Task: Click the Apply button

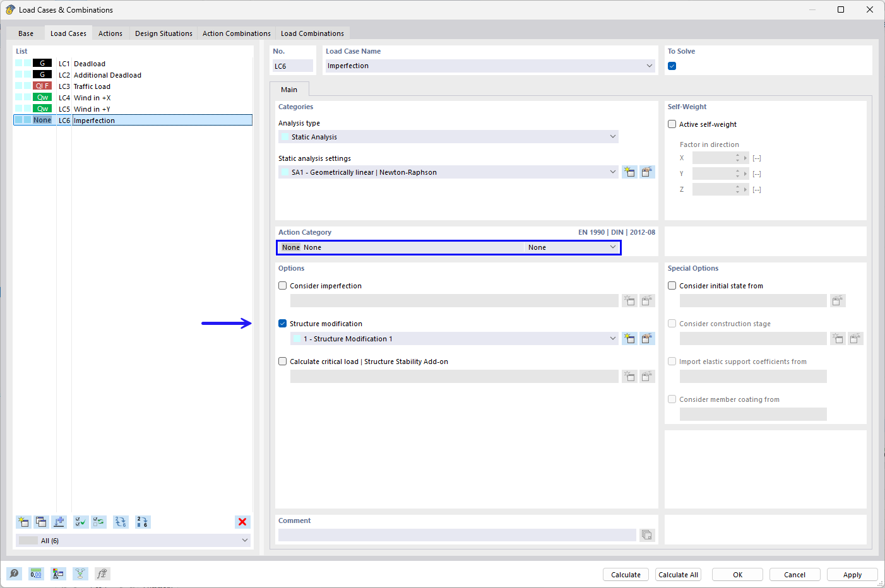Action: pos(852,575)
